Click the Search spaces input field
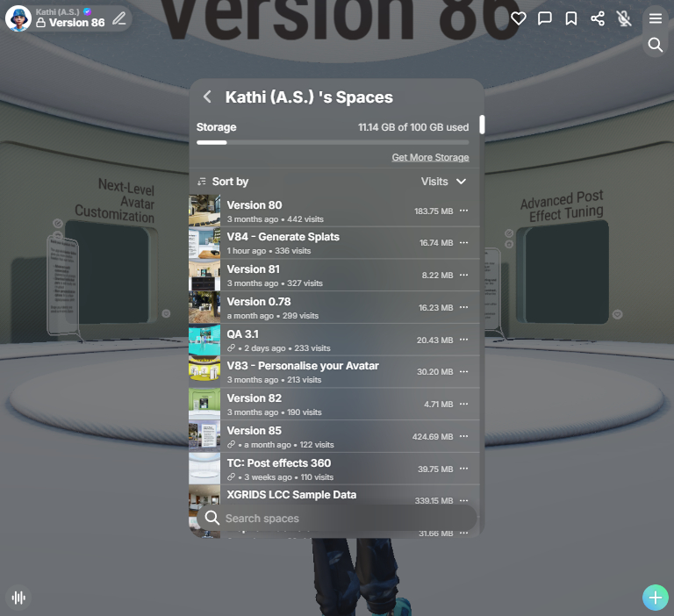The image size is (674, 616). [342, 519]
